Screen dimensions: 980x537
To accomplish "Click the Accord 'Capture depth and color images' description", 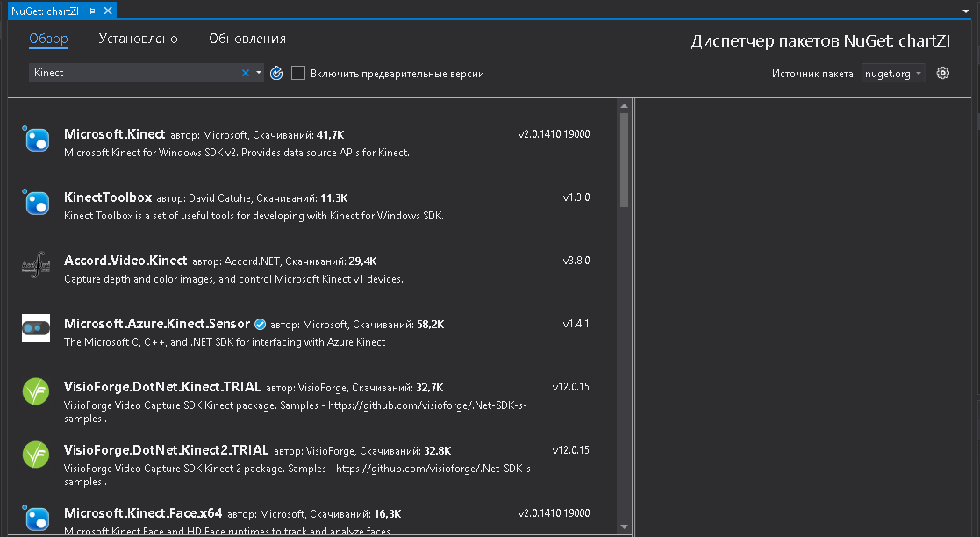I will (233, 279).
